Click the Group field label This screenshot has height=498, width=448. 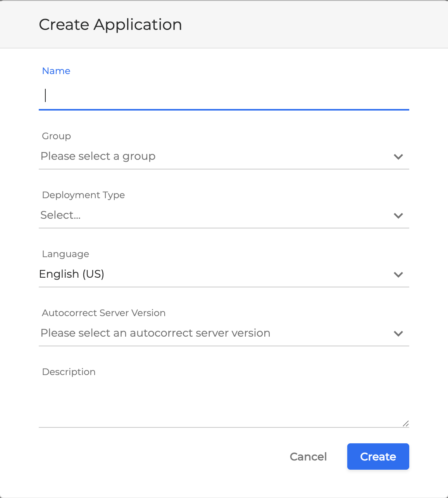click(57, 136)
